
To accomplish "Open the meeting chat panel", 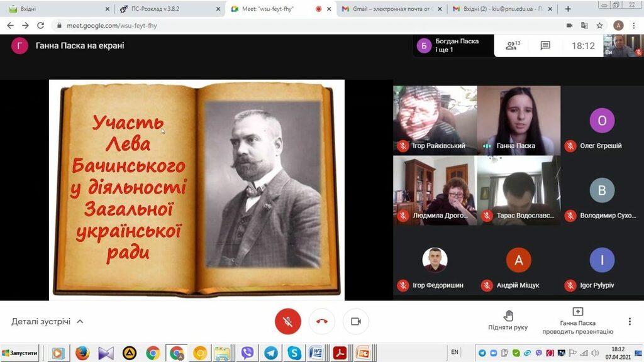I will 545,46.
